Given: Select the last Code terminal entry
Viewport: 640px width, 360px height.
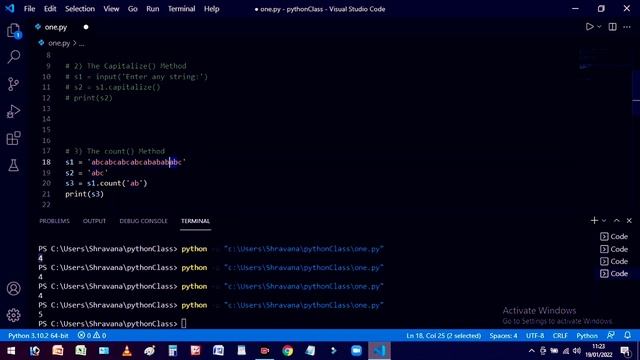Looking at the screenshot, I should (x=614, y=273).
